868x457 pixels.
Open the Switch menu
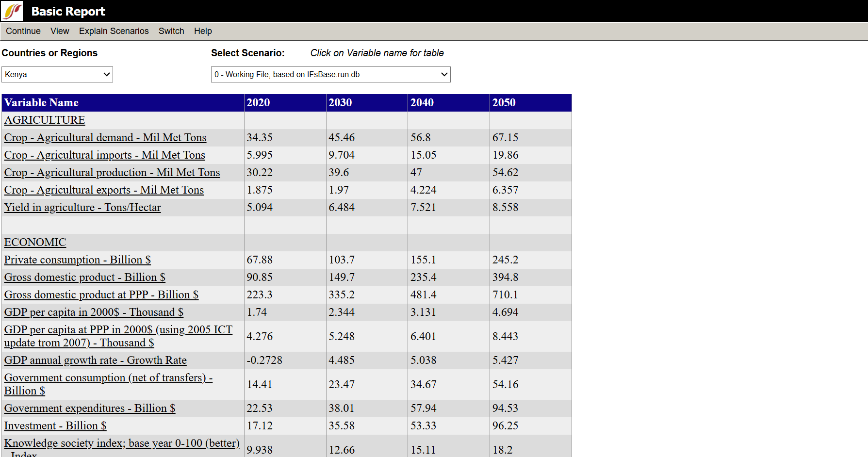[x=171, y=31]
